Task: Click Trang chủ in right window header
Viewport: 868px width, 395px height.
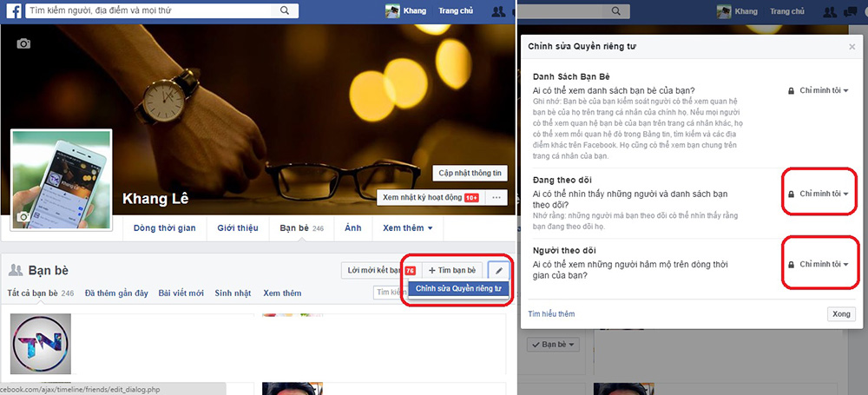Action: pyautogui.click(x=786, y=11)
